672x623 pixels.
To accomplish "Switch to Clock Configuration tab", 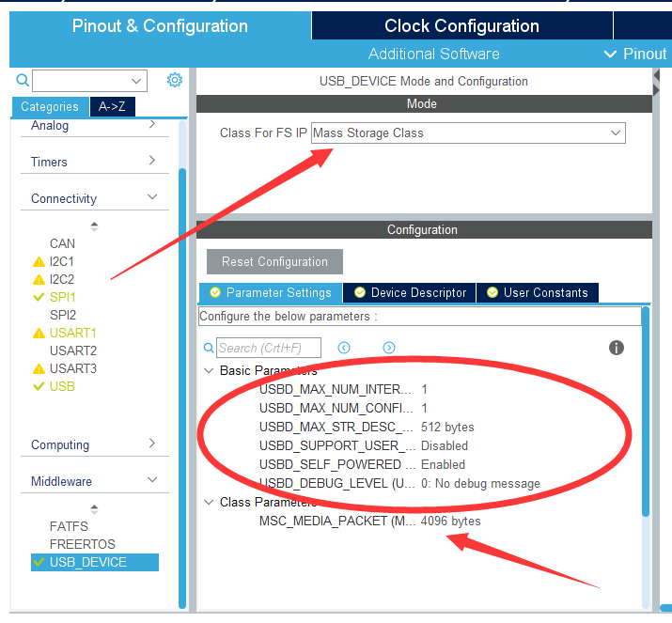I will click(x=461, y=25).
